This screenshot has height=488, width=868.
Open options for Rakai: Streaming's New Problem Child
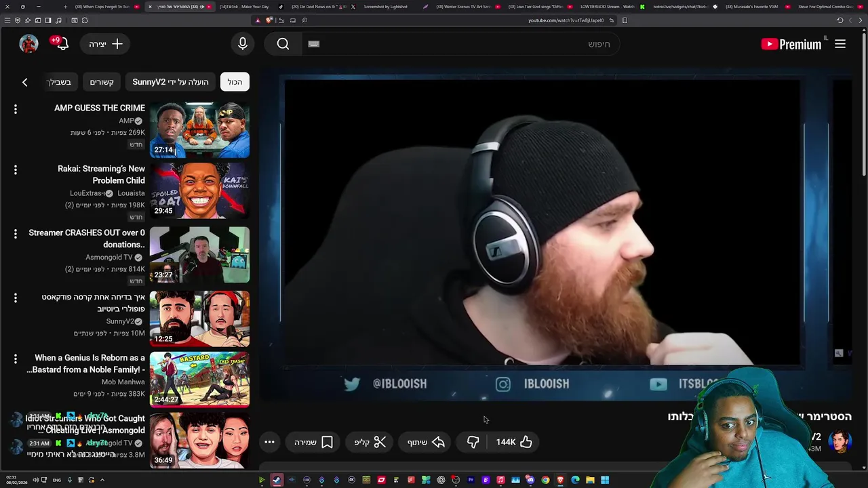tap(15, 169)
